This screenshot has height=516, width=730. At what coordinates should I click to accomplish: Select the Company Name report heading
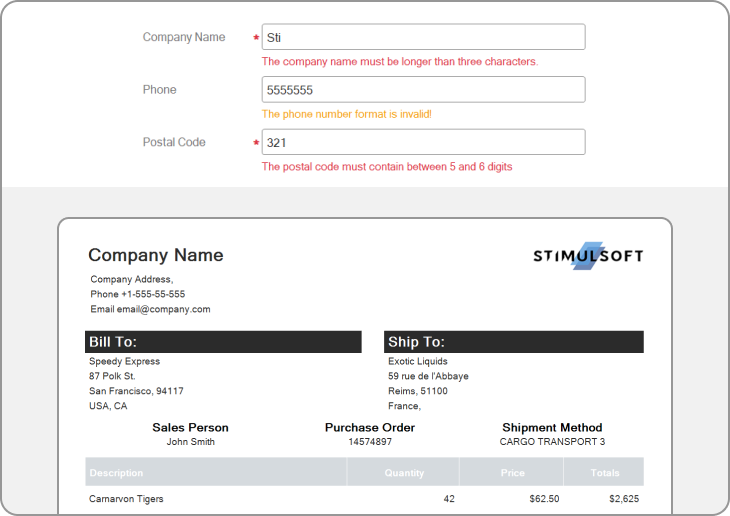point(156,255)
